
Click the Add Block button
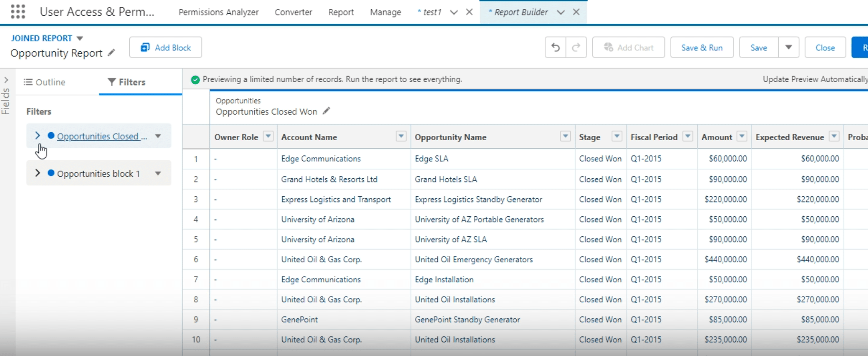(x=165, y=48)
